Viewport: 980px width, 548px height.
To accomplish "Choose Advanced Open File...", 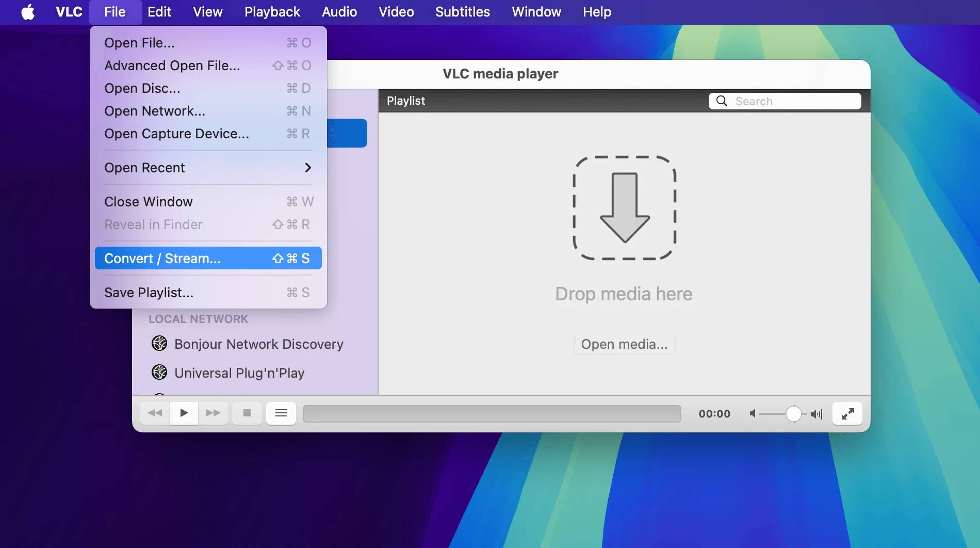I will coord(208,66).
